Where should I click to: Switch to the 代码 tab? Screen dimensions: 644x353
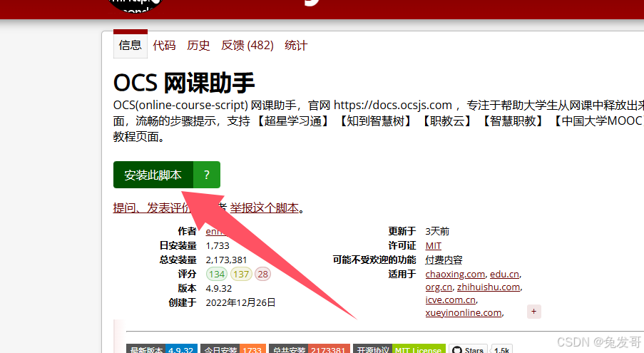click(164, 45)
